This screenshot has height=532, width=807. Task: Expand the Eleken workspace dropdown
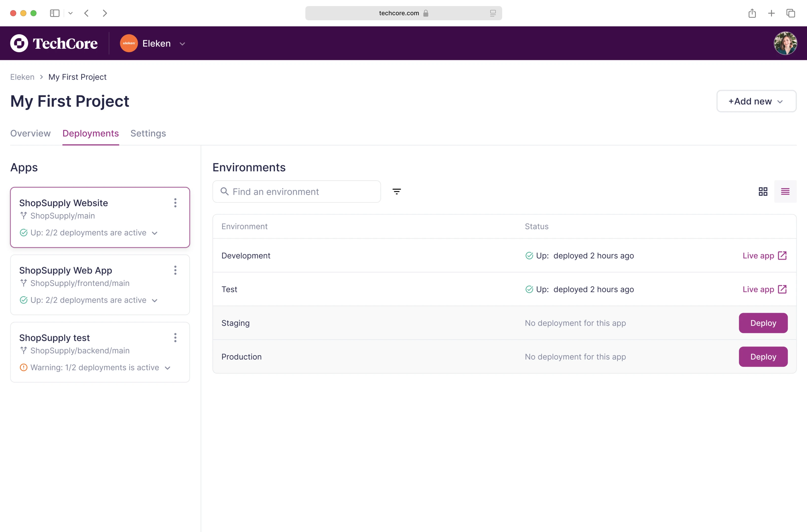[182, 44]
